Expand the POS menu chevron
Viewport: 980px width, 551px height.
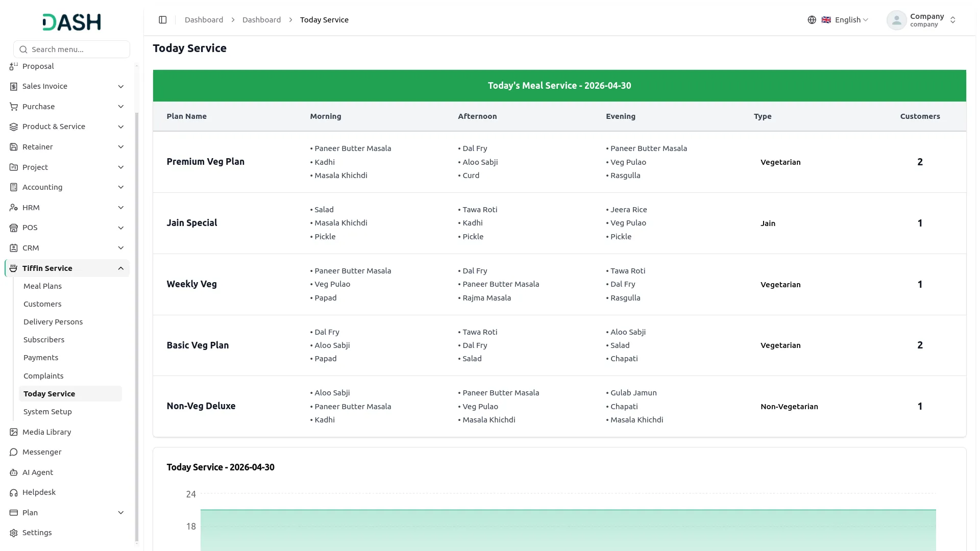click(x=121, y=228)
